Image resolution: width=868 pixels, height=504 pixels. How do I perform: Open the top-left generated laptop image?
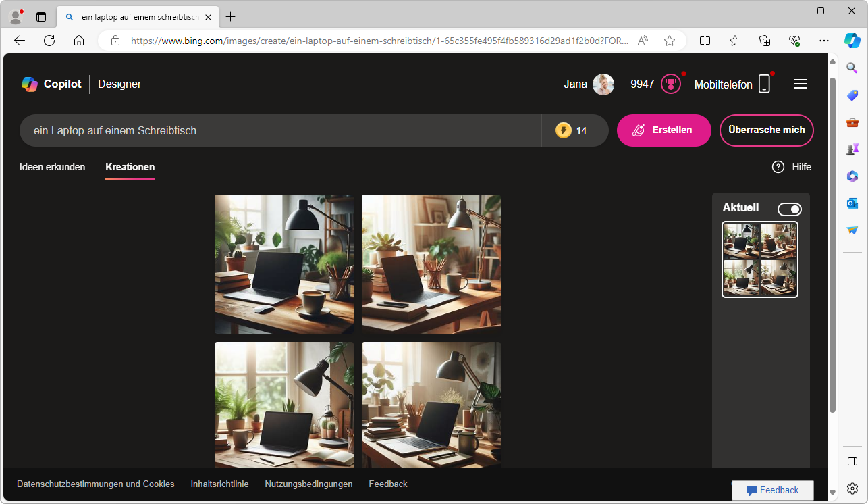point(284,264)
